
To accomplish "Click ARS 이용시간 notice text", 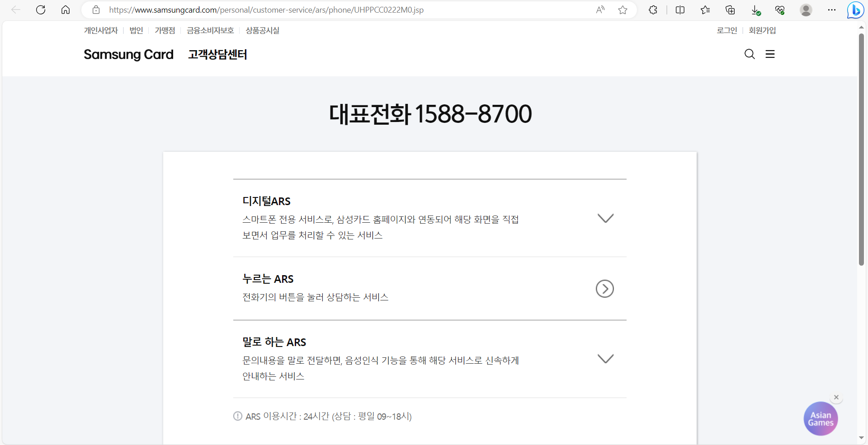I will [329, 416].
